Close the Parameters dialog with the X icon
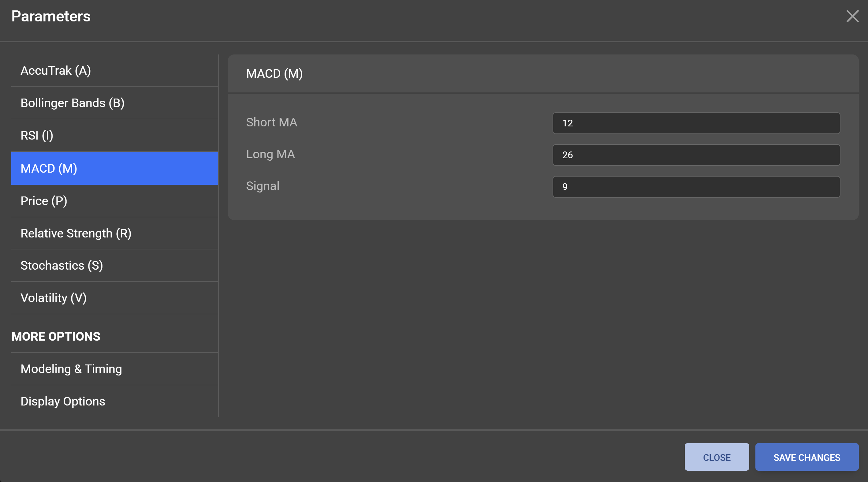This screenshot has width=868, height=482. pyautogui.click(x=852, y=16)
